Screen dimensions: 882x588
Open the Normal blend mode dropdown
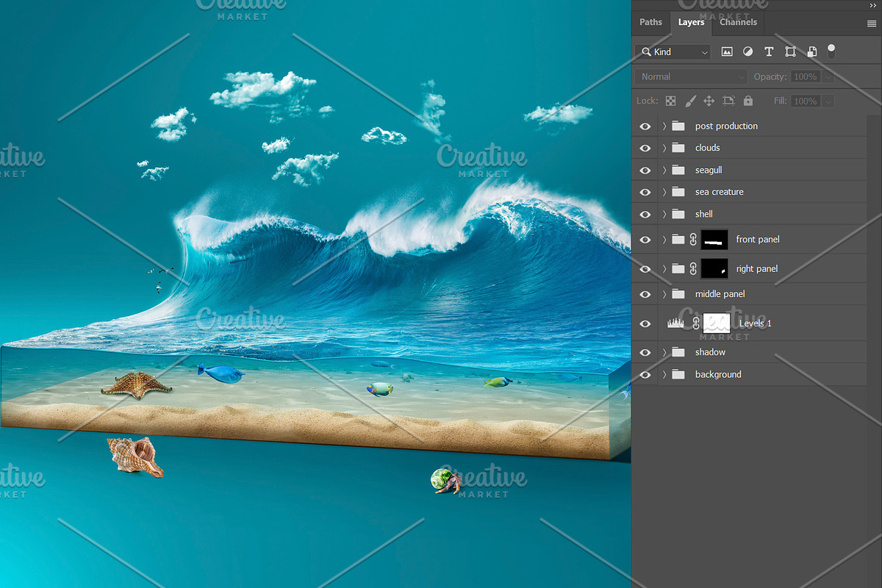[x=691, y=76]
